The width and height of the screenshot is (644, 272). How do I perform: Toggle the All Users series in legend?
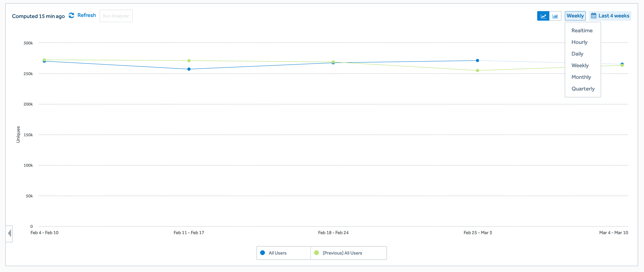tap(277, 253)
